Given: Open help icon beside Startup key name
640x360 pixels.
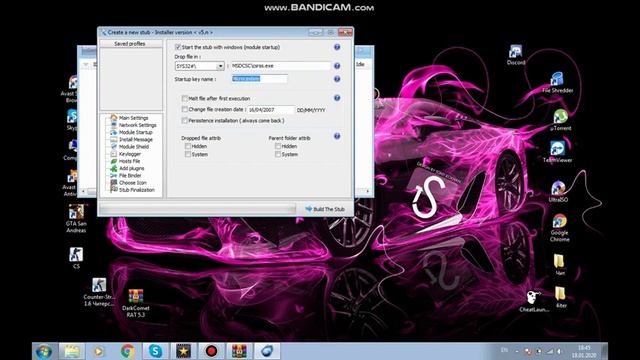Looking at the screenshot, I should click(x=337, y=79).
